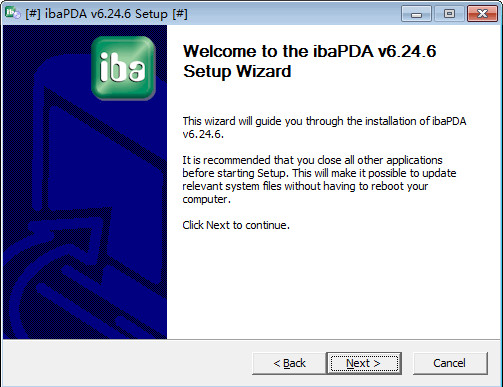Minimize the ibaPDA Setup window
The image size is (503, 387).
(x=416, y=14)
